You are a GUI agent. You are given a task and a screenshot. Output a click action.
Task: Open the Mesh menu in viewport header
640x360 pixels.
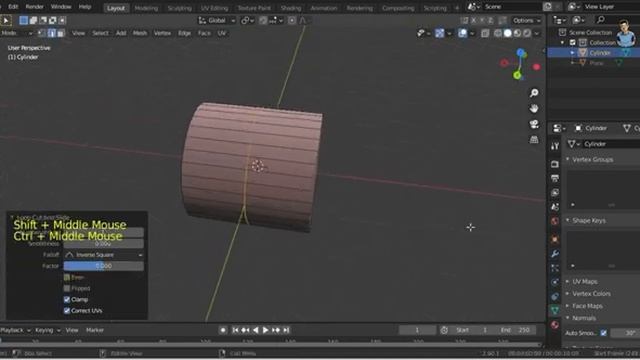tap(140, 33)
